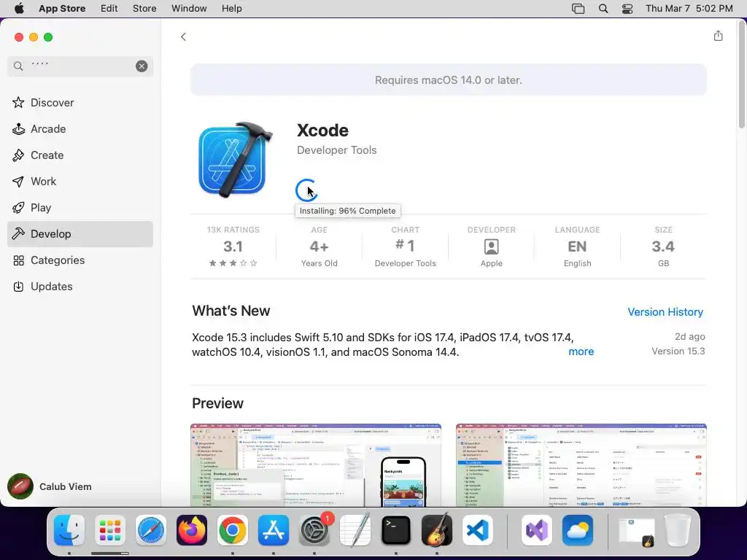Click the App Store search field
The height and width of the screenshot is (560, 747).
[x=80, y=66]
